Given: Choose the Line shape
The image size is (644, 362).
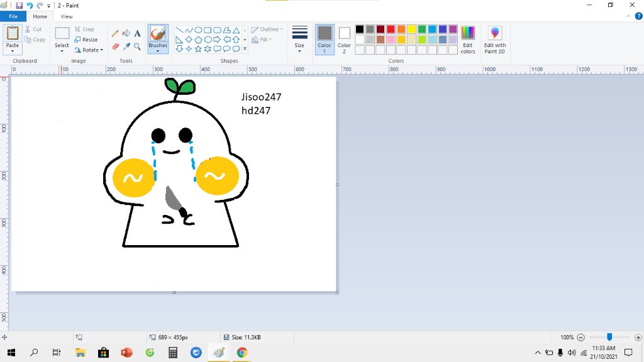Looking at the screenshot, I should [179, 30].
